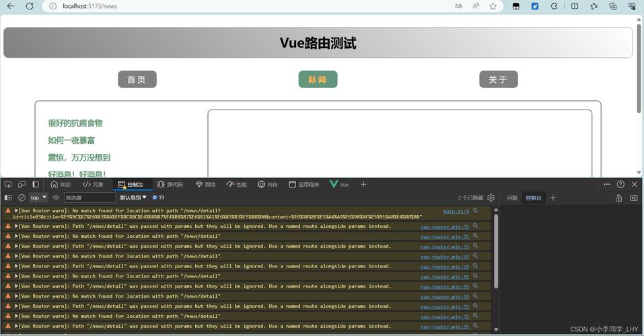Close the DevTools panel
The image size is (644, 336).
(x=635, y=184)
